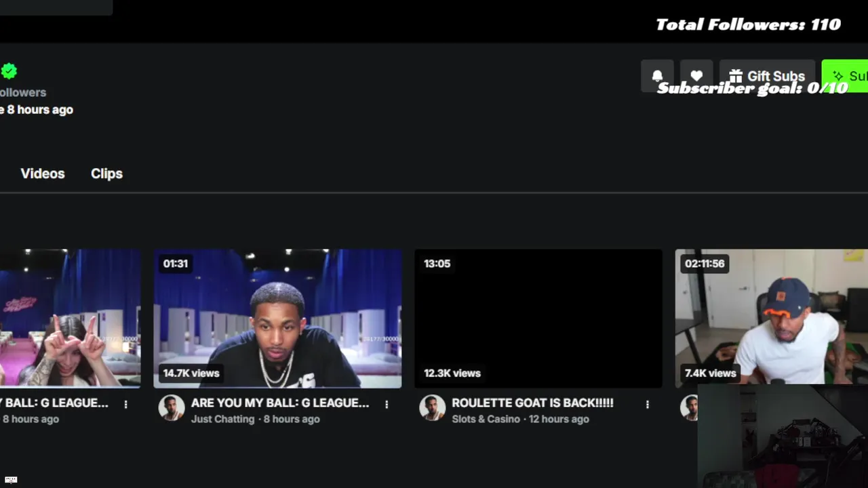
Task: Click the followers count text
Action: point(23,92)
